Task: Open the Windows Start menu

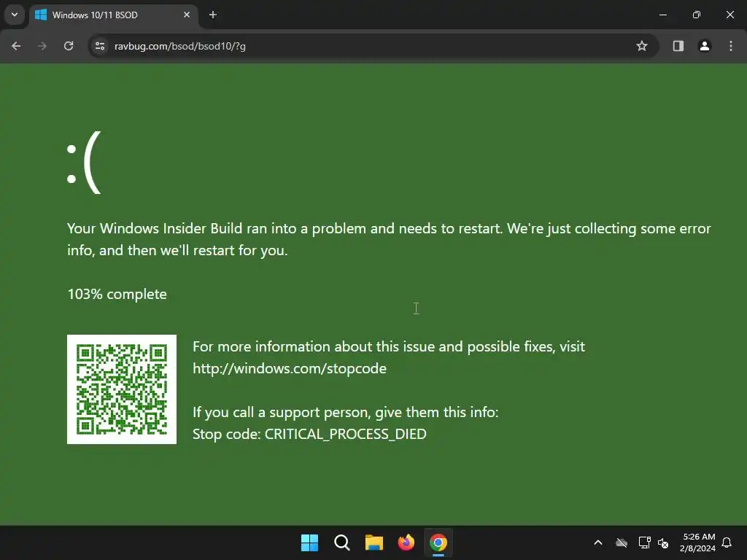Action: (309, 542)
